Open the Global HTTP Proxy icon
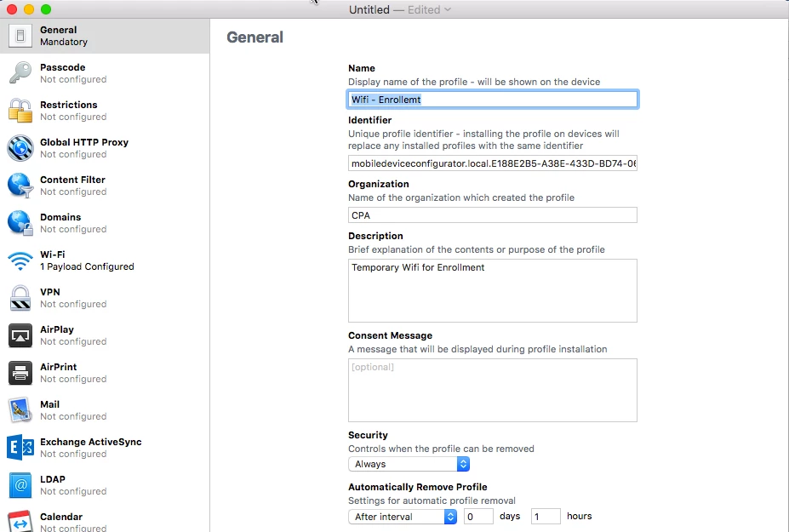Viewport: 789px width, 532px height. pos(20,148)
